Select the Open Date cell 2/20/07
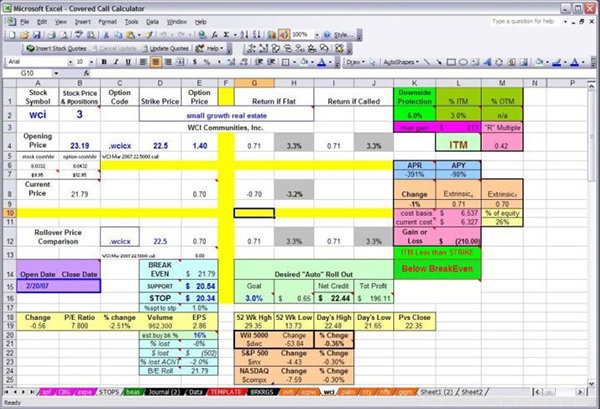The image size is (600, 409). click(38, 286)
